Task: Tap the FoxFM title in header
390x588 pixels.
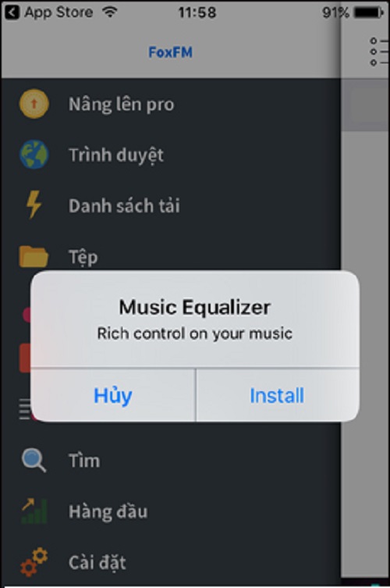Action: pyautogui.click(x=171, y=52)
